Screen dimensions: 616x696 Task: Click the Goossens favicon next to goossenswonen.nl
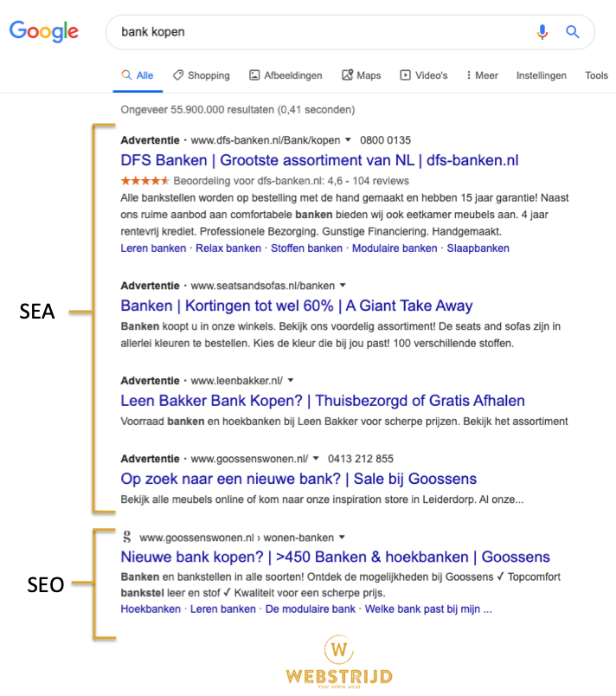127,536
